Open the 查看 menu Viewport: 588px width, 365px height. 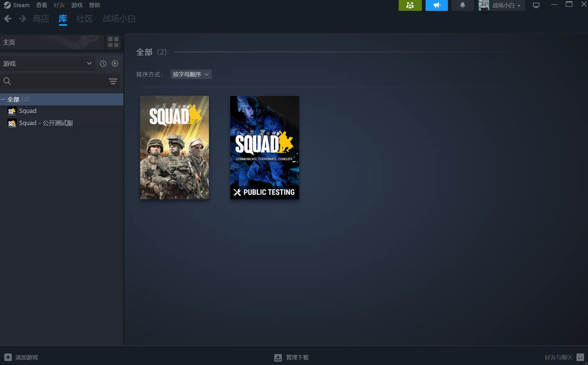point(42,5)
